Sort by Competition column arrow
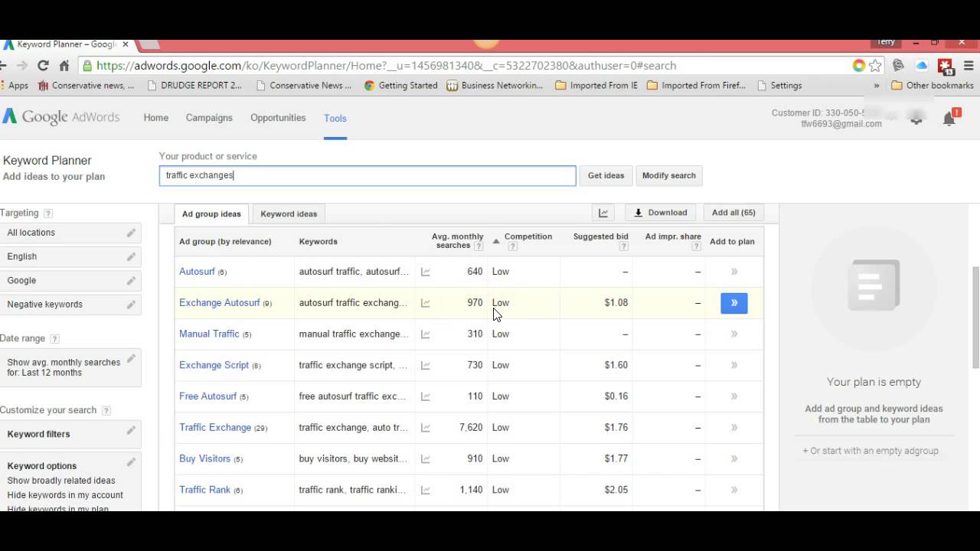Screen dimensions: 980x551 point(496,241)
